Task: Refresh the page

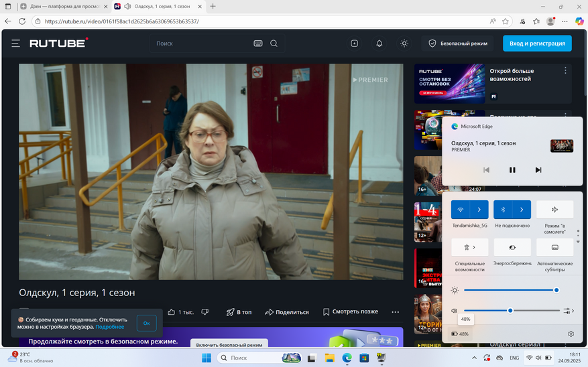Action: pos(22,21)
